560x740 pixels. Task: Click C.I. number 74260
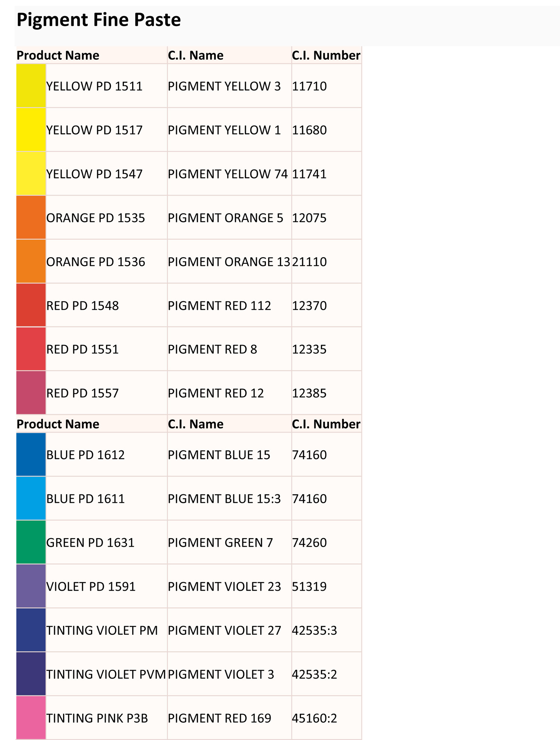(x=309, y=543)
